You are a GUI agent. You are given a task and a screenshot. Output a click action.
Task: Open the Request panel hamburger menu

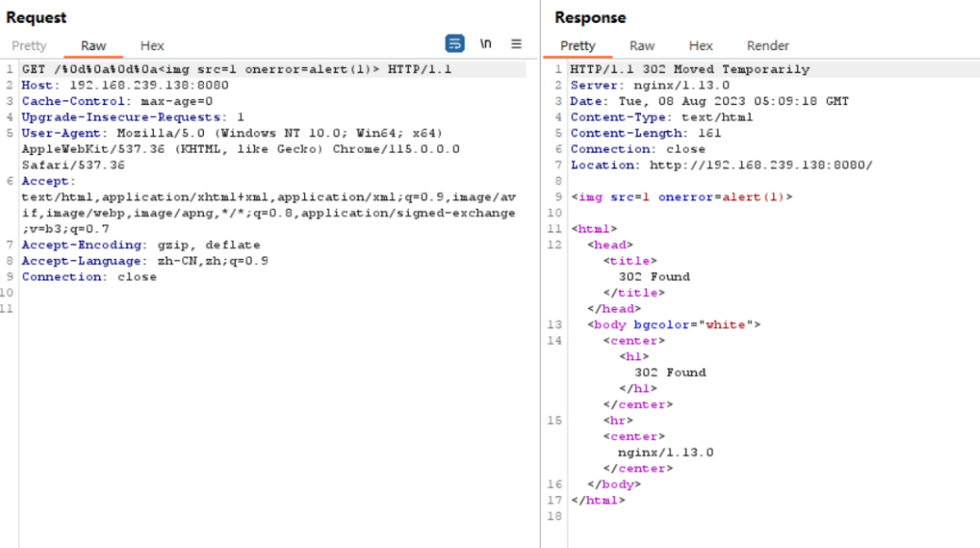tap(516, 43)
